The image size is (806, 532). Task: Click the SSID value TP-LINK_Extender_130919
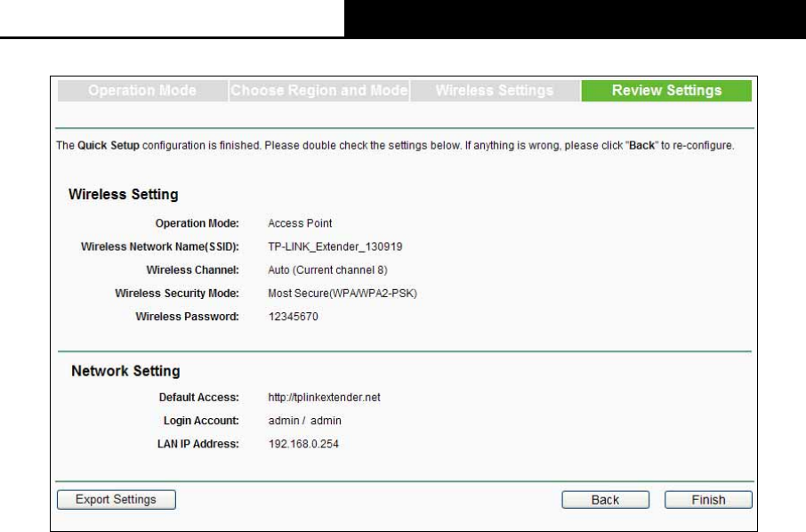[335, 246]
